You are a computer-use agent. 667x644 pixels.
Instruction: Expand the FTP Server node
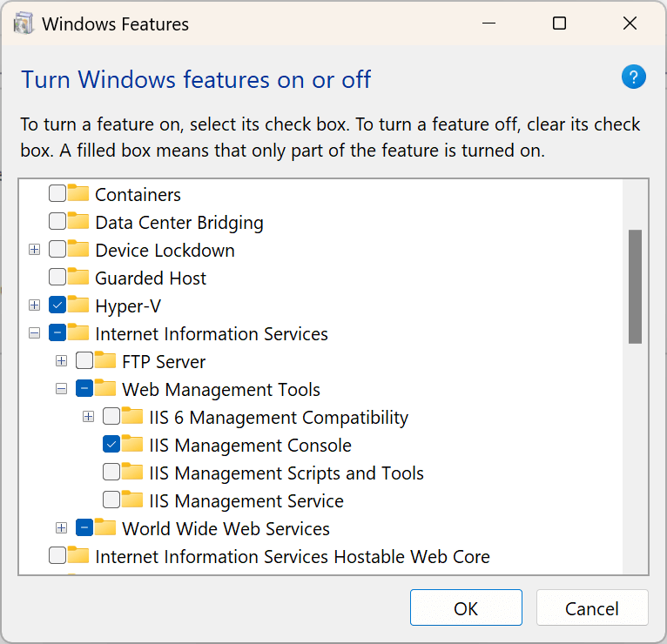61,361
